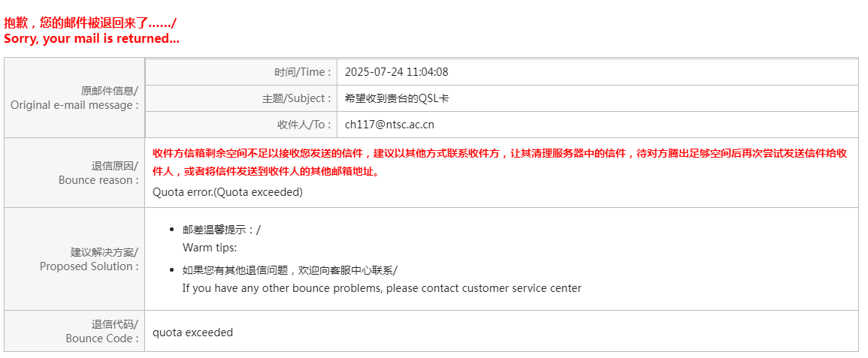Click the red heading "Sorry, your mail is returned..."
Viewport: 868px width, 358px height.
(x=92, y=39)
